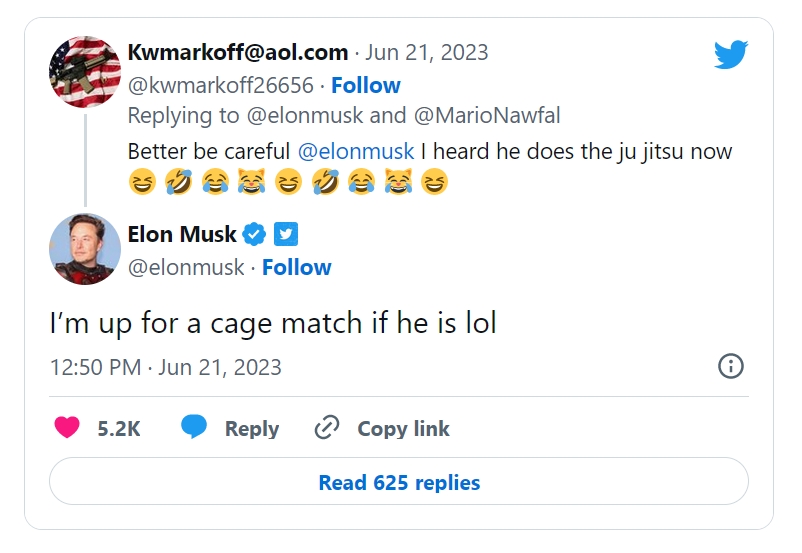Click the Reply label text
Screen dimensions: 802x553
click(251, 428)
